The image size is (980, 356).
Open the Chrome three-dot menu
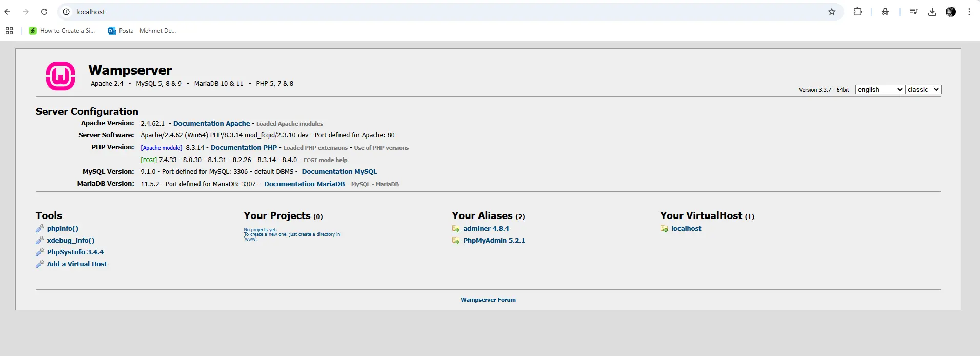(x=969, y=12)
